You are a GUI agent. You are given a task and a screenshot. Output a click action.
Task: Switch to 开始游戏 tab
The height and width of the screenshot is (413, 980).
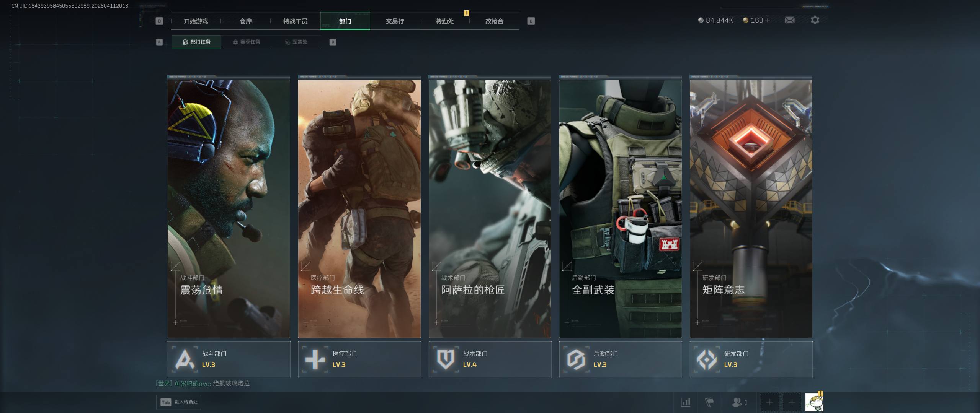point(196,21)
